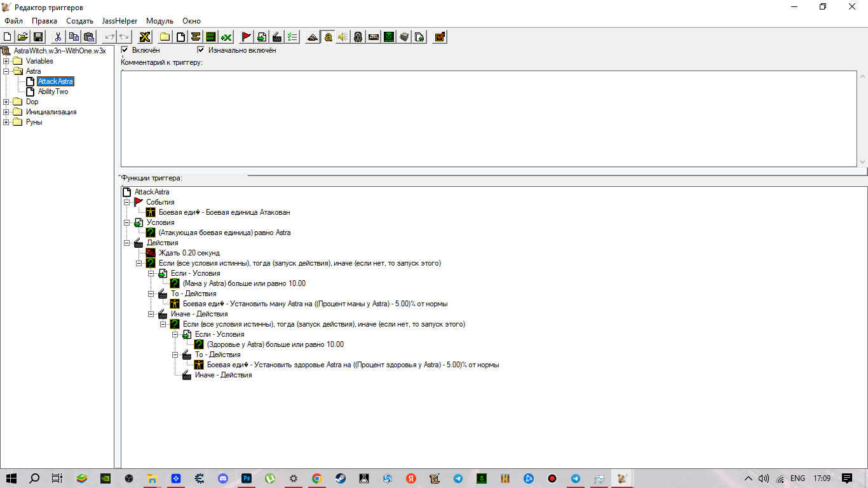868x488 pixels.
Task: Expand the Dop folder in the tree
Action: pyautogui.click(x=6, y=102)
